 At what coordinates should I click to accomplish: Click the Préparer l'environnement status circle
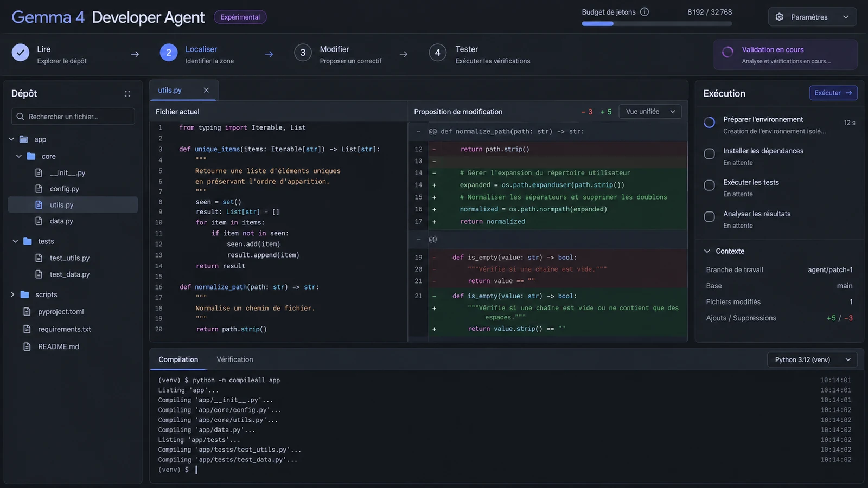coord(709,123)
